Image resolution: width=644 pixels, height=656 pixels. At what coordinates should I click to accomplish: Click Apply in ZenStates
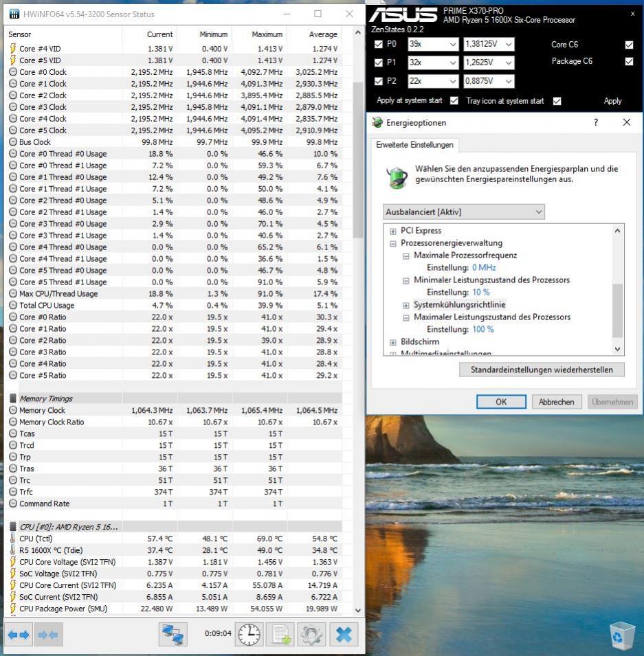pyautogui.click(x=612, y=101)
